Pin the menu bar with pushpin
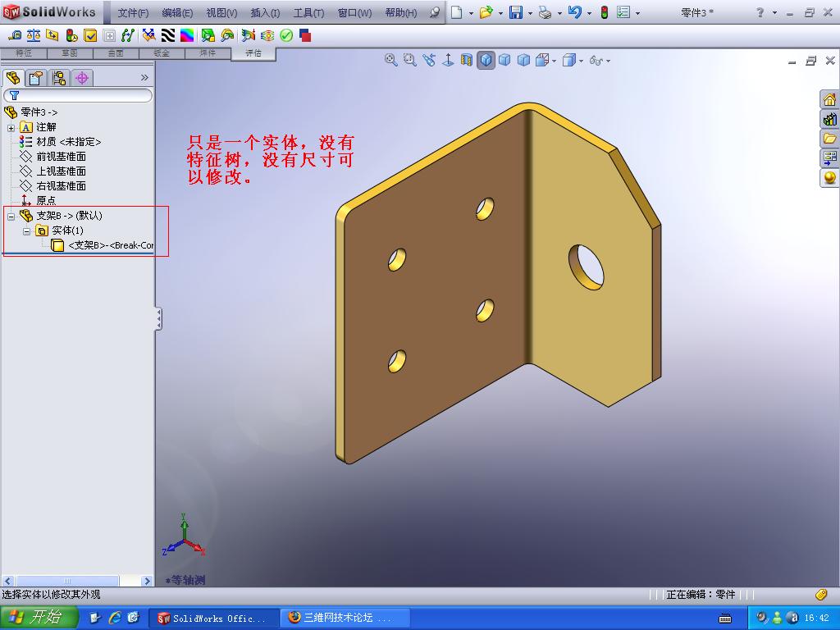This screenshot has width=840, height=630. click(x=435, y=12)
